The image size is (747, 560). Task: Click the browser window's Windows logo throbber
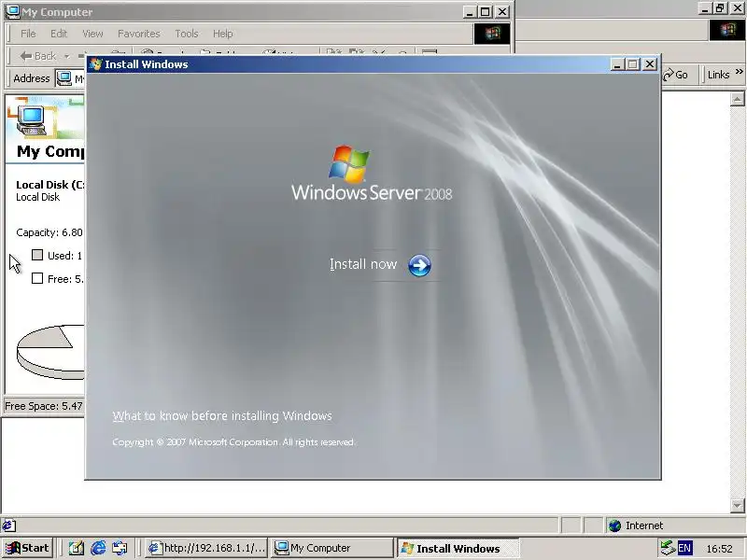point(727,30)
